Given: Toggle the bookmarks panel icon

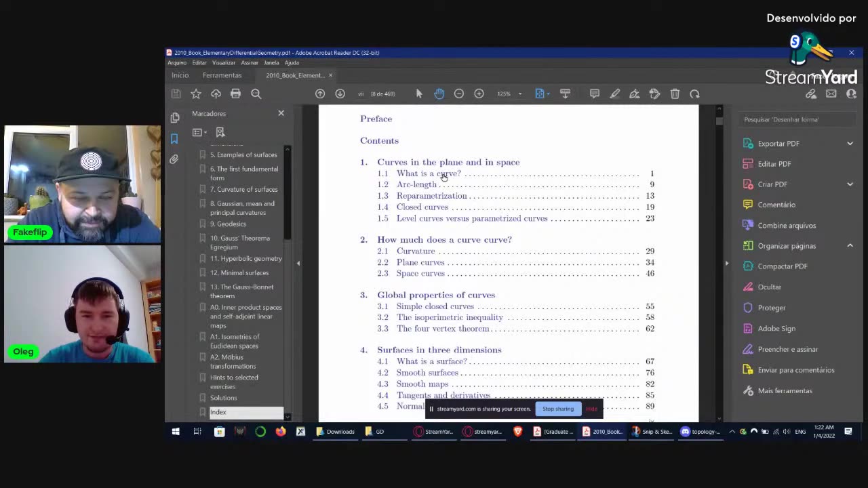Looking at the screenshot, I should pyautogui.click(x=174, y=138).
